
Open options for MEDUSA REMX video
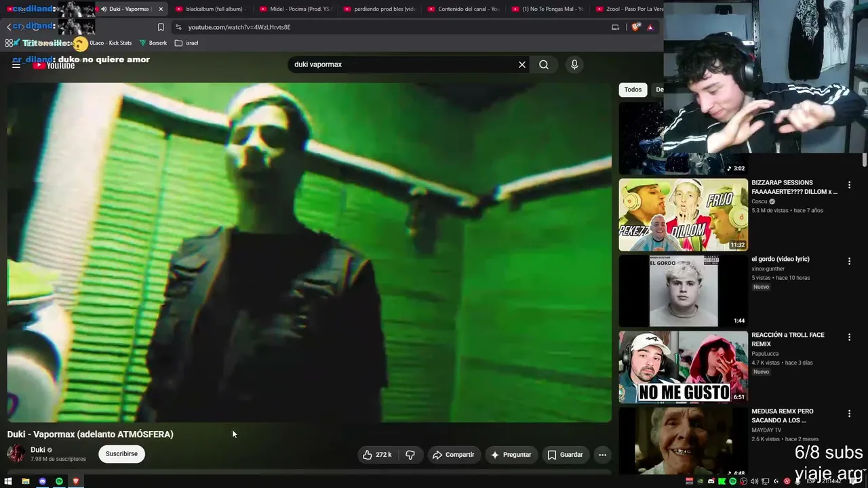click(x=849, y=413)
